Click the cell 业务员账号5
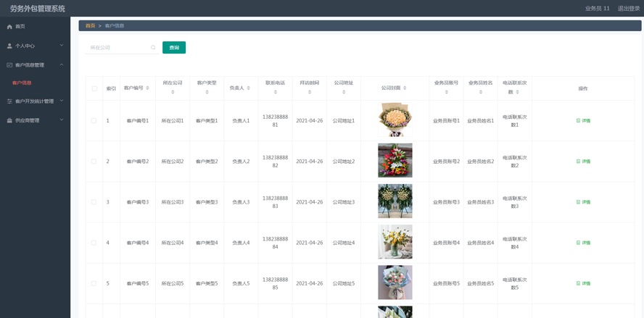The height and width of the screenshot is (318, 644). point(446,283)
